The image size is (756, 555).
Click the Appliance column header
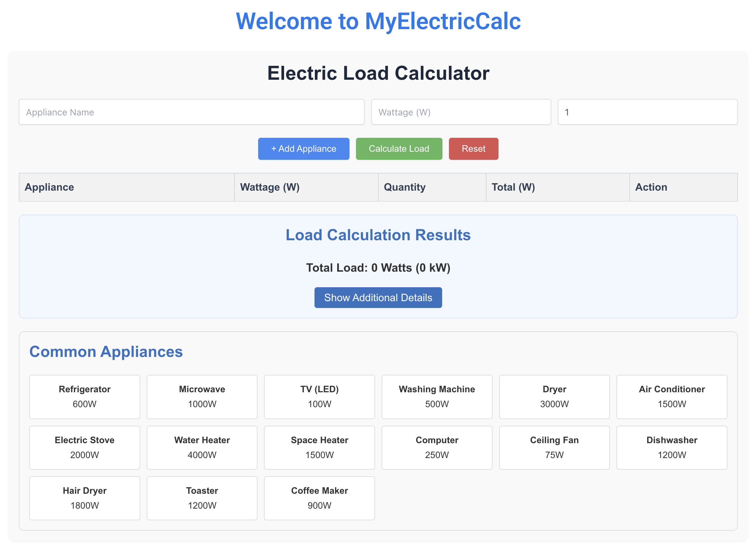127,187
